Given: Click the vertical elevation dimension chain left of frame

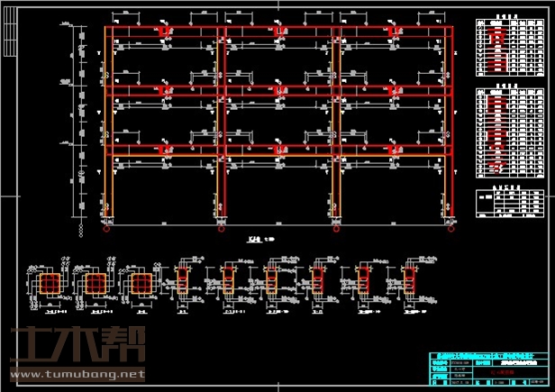Looking at the screenshot, I should click(x=82, y=126).
